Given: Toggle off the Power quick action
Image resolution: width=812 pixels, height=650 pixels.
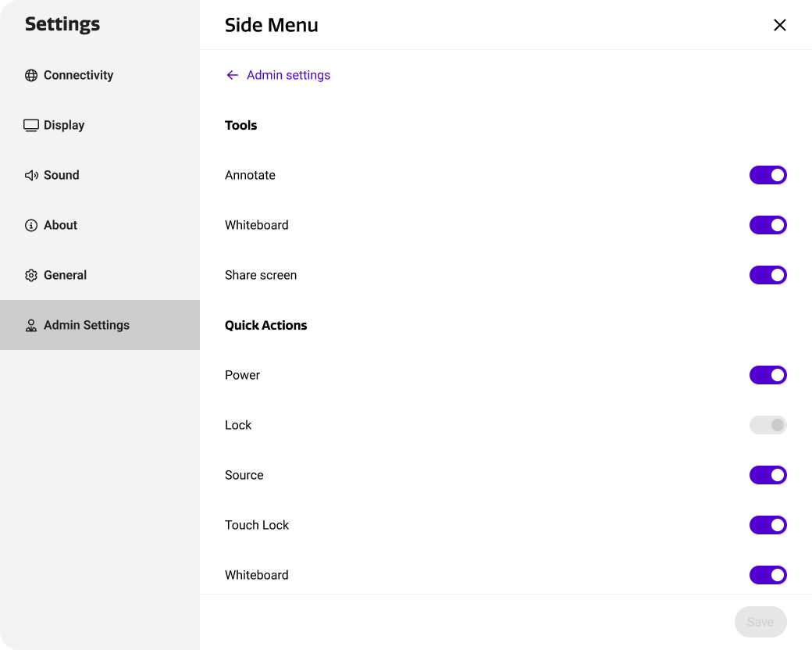Looking at the screenshot, I should click(767, 375).
